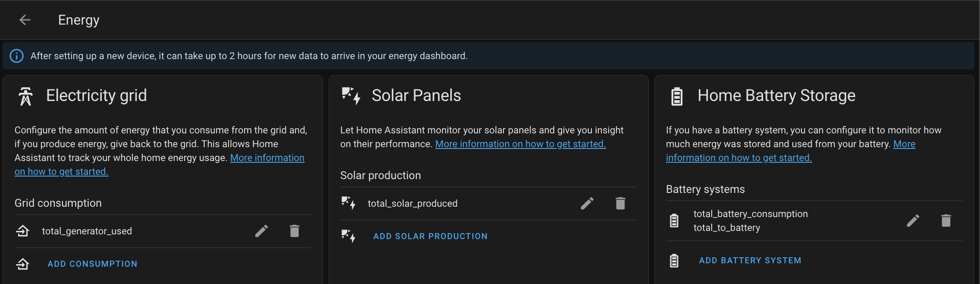This screenshot has width=980, height=284.
Task: Click the battery icon beside ADD BATTERY SYSTEM
Action: coord(675,260)
